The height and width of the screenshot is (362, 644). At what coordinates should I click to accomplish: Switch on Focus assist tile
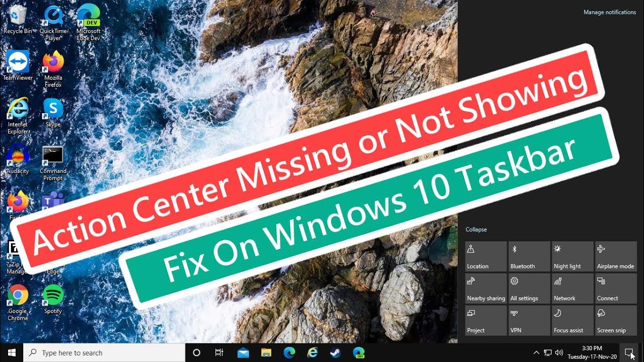(573, 321)
